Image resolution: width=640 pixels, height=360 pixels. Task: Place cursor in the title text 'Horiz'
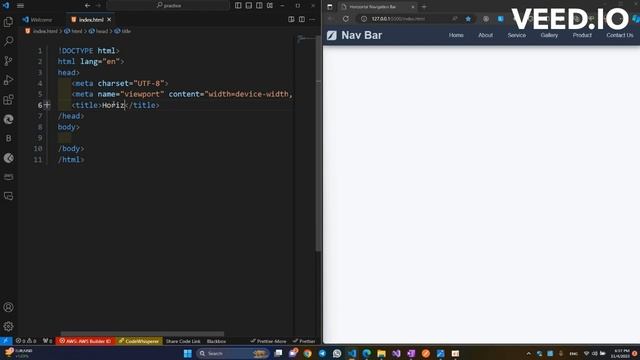click(x=113, y=105)
